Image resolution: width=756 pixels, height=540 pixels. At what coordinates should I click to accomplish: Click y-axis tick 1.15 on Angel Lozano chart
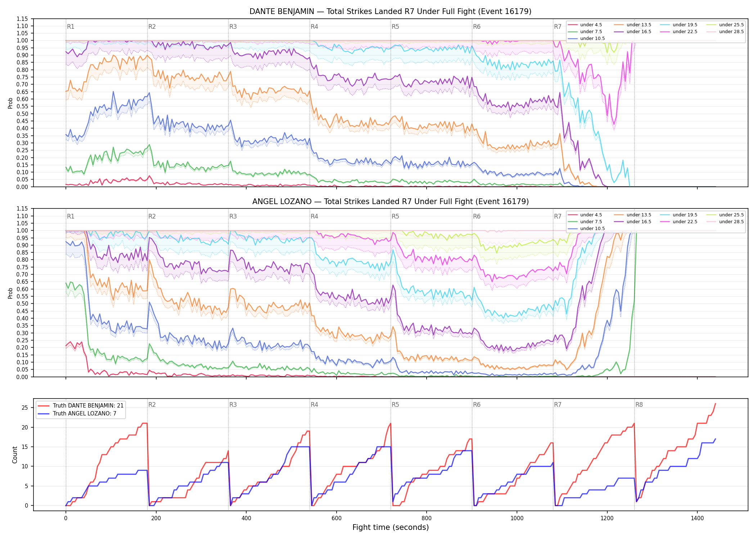[22, 209]
